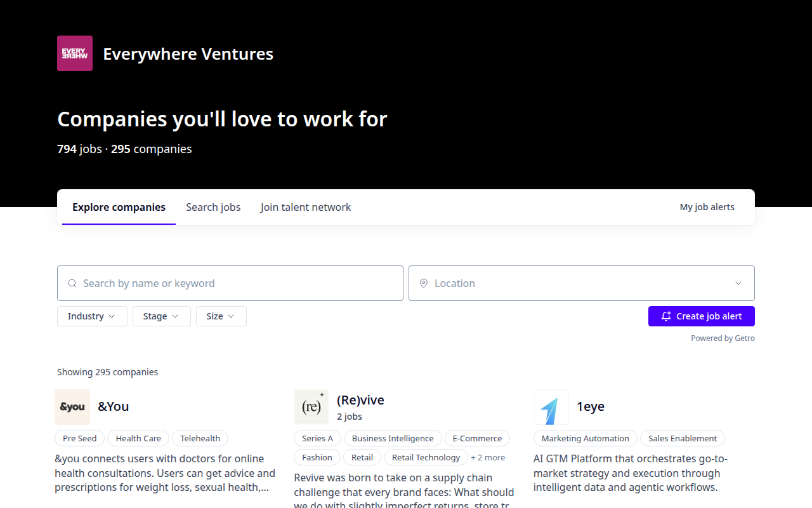Follow the Powered by Getro link
Viewport: 812px width, 508px height.
pyautogui.click(x=723, y=338)
